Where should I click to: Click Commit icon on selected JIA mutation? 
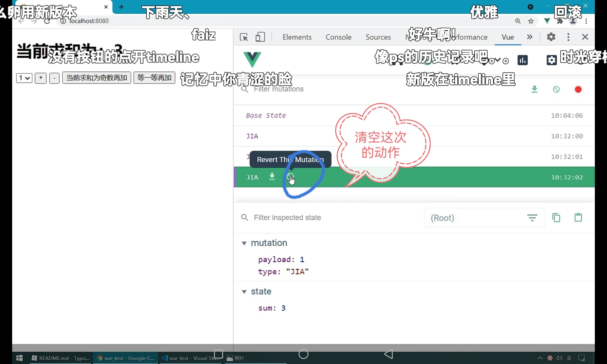[x=272, y=177]
